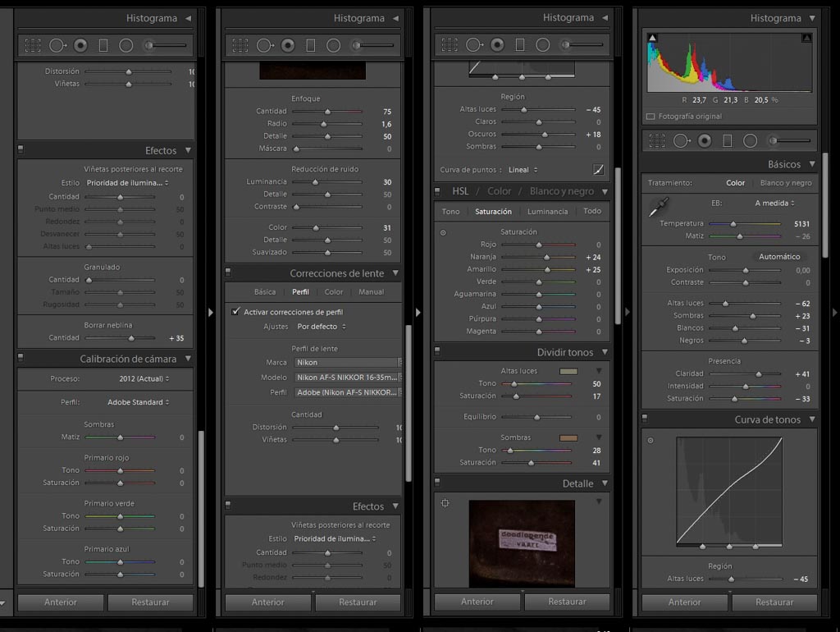Click the Detalle preview thumbnail image
Image resolution: width=840 pixels, height=632 pixels.
pos(522,542)
